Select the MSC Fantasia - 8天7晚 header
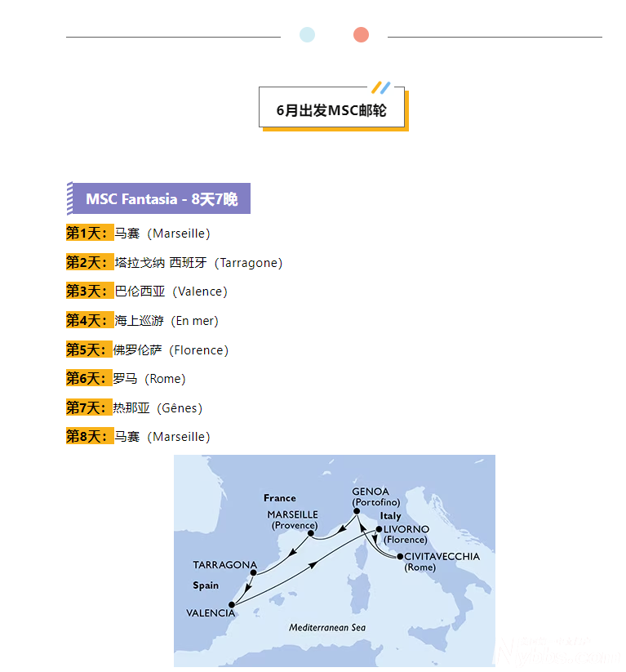 click(161, 199)
